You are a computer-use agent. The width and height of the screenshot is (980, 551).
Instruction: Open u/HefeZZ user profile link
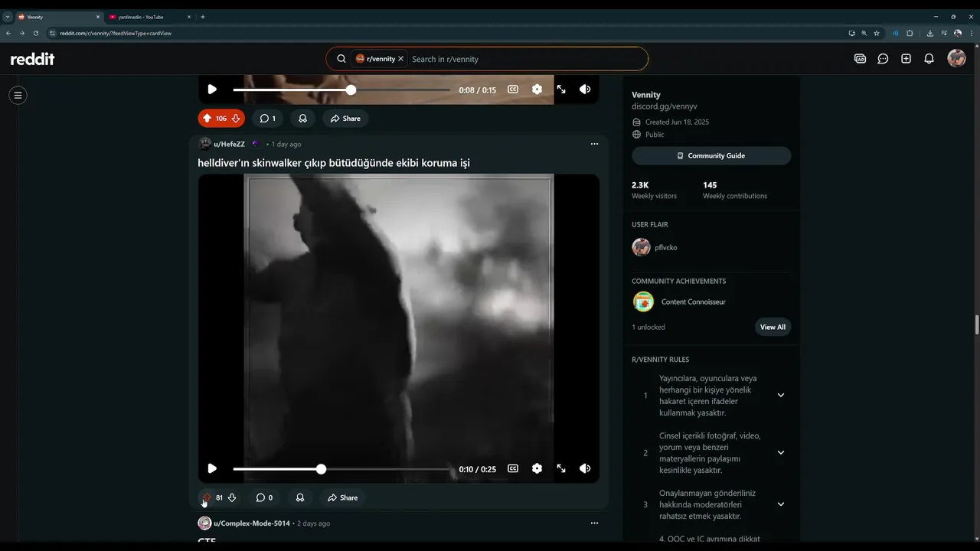coord(230,144)
